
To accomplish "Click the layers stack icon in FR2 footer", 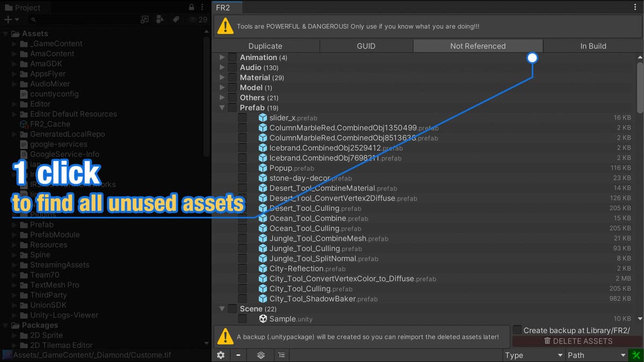I will [261, 355].
